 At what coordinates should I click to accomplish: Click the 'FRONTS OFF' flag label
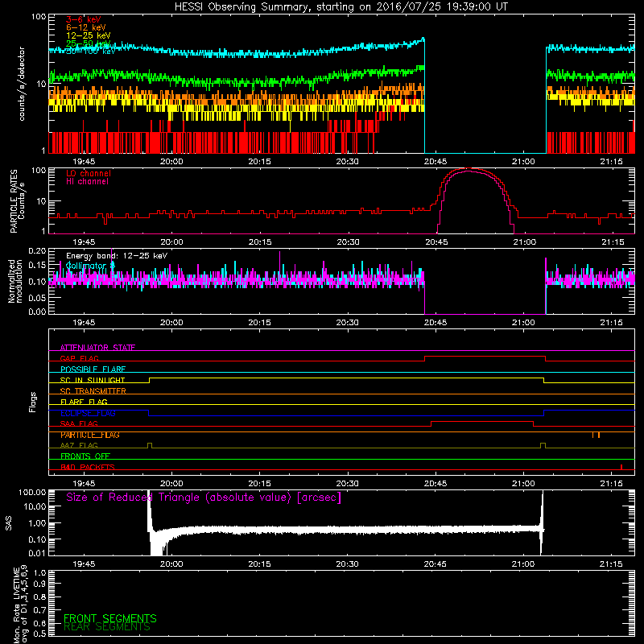85,456
